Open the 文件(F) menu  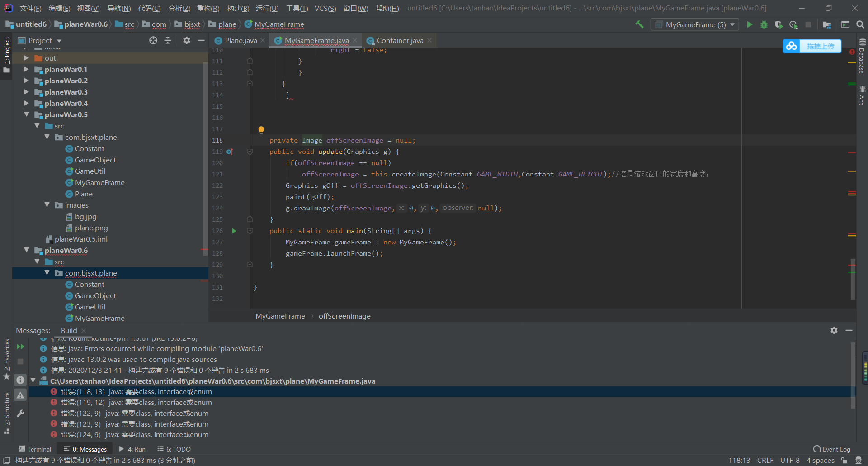(30, 8)
